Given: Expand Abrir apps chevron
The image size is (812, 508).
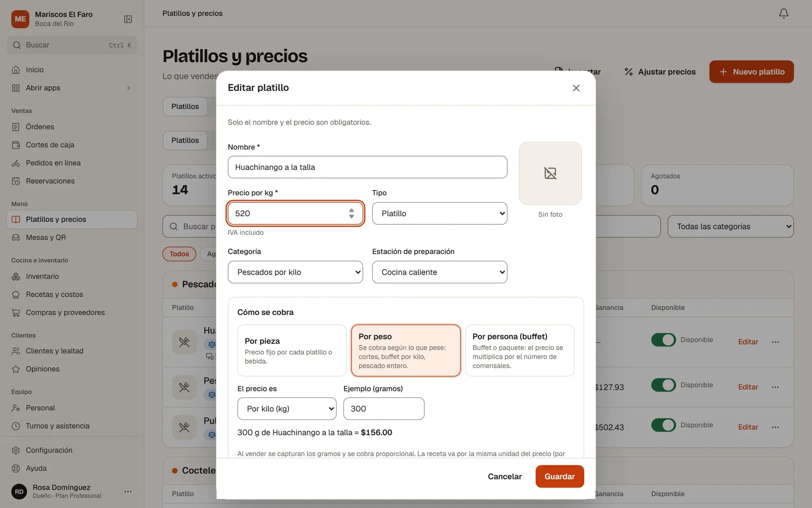Looking at the screenshot, I should tap(128, 88).
